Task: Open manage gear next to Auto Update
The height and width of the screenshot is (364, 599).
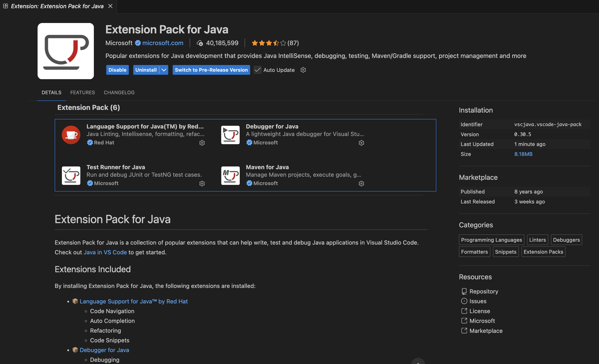Action: [x=303, y=70]
